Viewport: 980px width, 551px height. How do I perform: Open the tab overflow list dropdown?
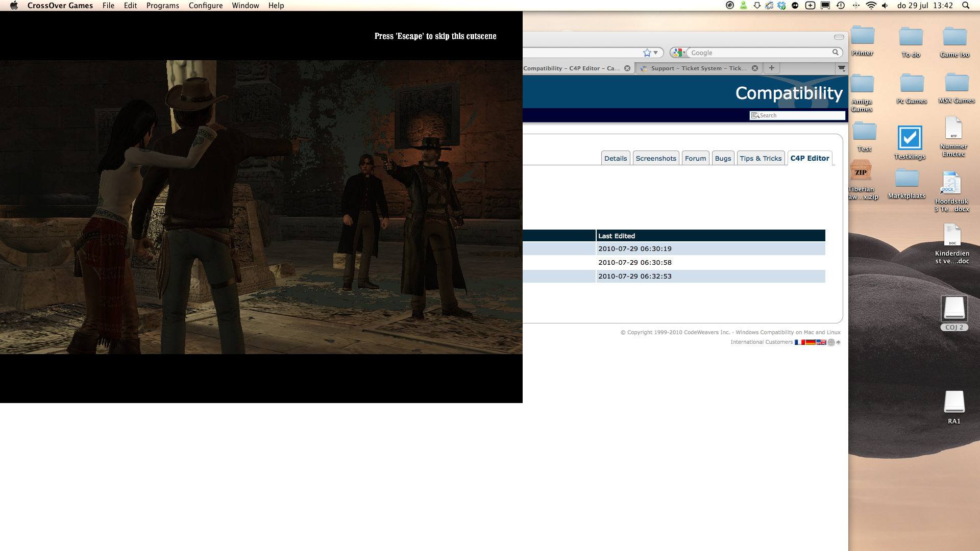(x=840, y=68)
